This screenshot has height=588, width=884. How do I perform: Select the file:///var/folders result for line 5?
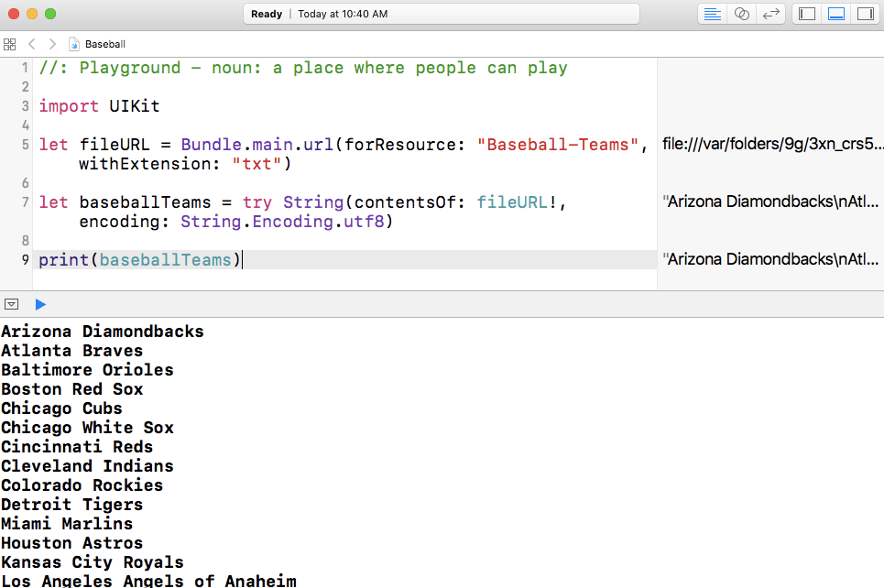pos(772,144)
